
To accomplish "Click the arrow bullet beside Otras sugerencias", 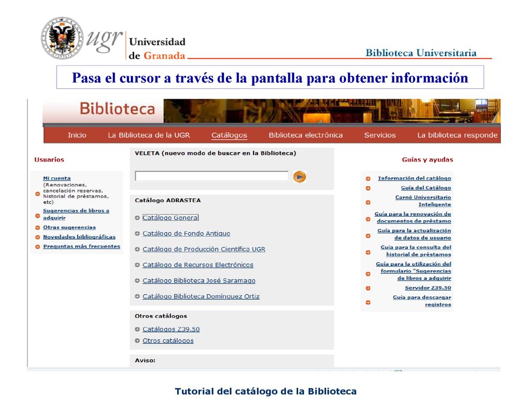I will tap(37, 228).
